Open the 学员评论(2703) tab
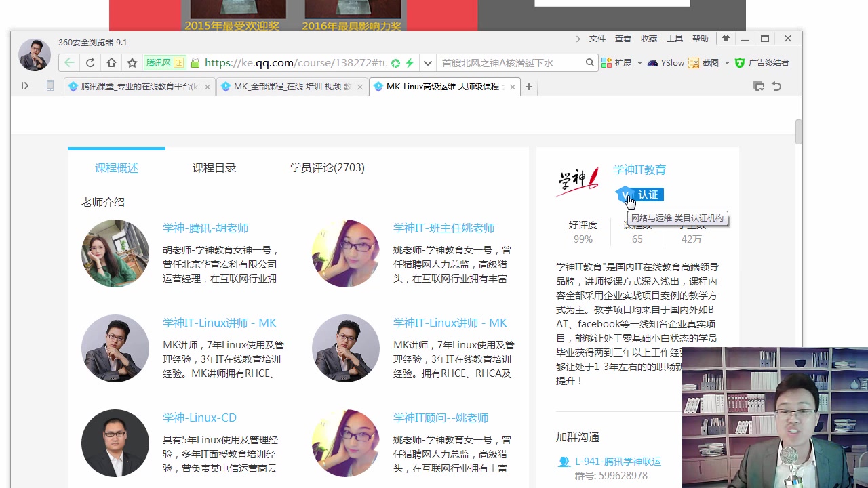The width and height of the screenshot is (868, 488). point(327,167)
